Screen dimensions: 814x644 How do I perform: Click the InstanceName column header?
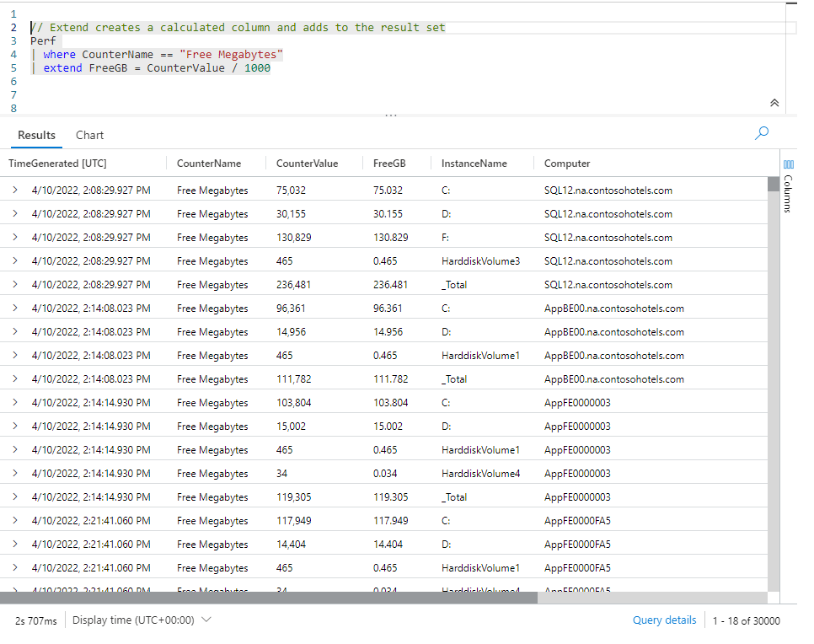click(474, 164)
